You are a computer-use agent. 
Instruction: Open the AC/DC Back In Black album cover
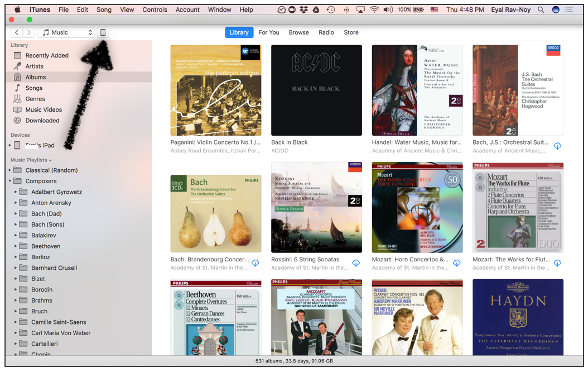pyautogui.click(x=316, y=90)
